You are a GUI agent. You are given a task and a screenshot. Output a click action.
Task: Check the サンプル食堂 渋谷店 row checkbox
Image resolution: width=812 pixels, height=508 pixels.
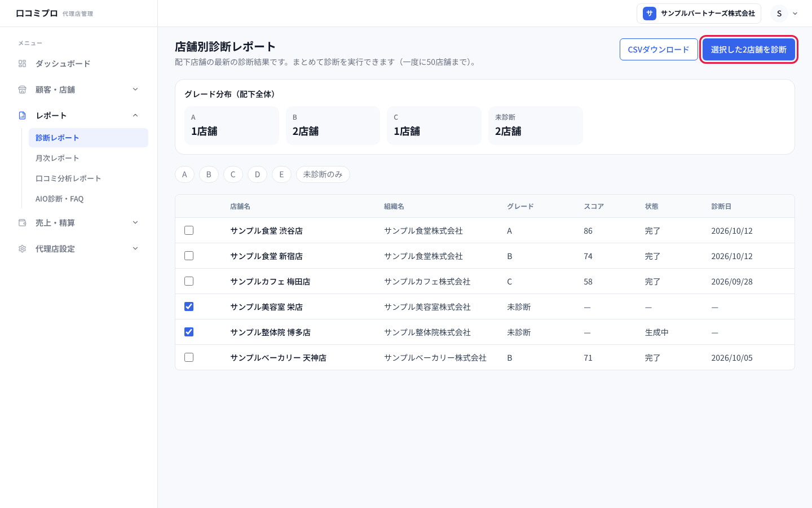(x=189, y=230)
